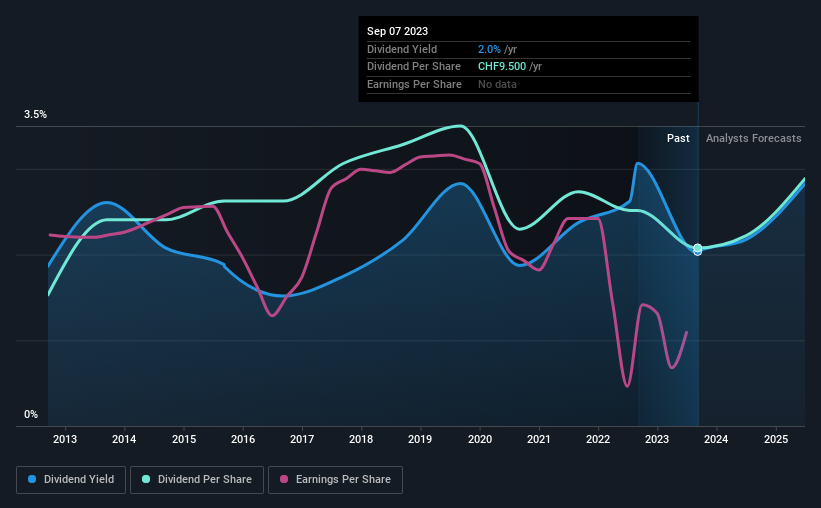Click the Dividend Per Share row label in tooltip
The image size is (821, 508).
point(414,67)
